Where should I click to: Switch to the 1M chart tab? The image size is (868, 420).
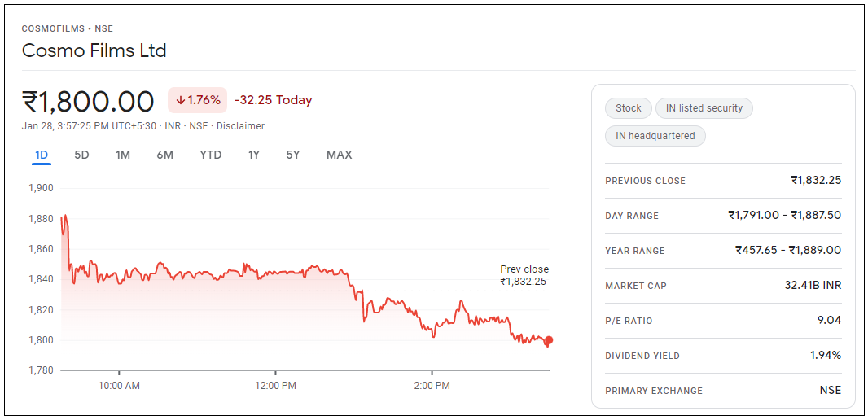pyautogui.click(x=123, y=155)
